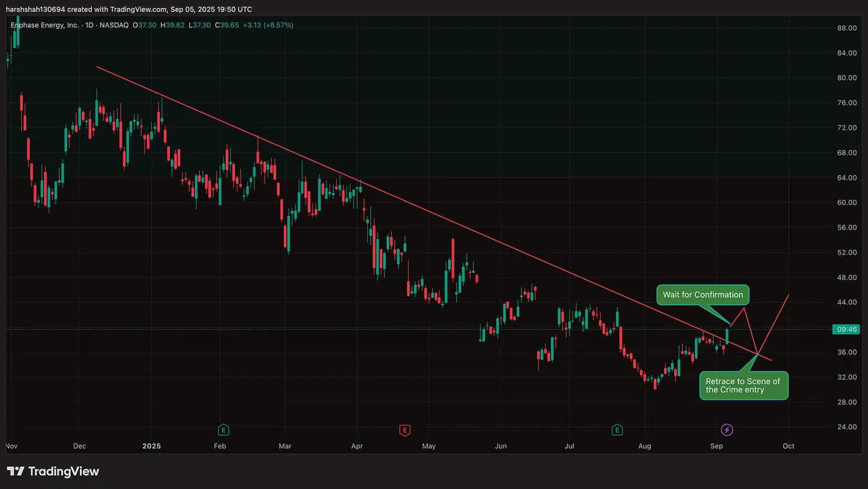Click the 24.00 price axis label
The image size is (868, 489).
(846, 427)
